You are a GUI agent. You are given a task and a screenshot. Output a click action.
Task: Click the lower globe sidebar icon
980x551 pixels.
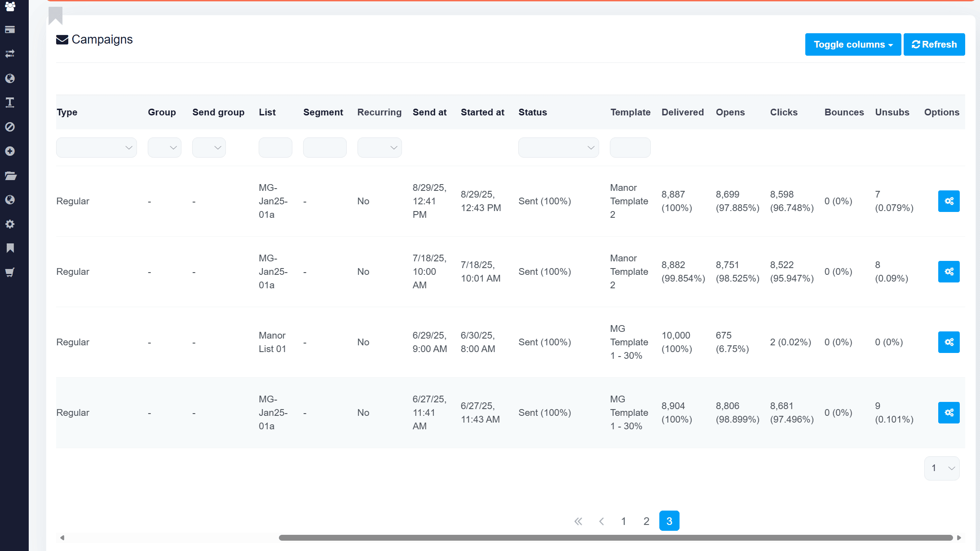pos(10,199)
